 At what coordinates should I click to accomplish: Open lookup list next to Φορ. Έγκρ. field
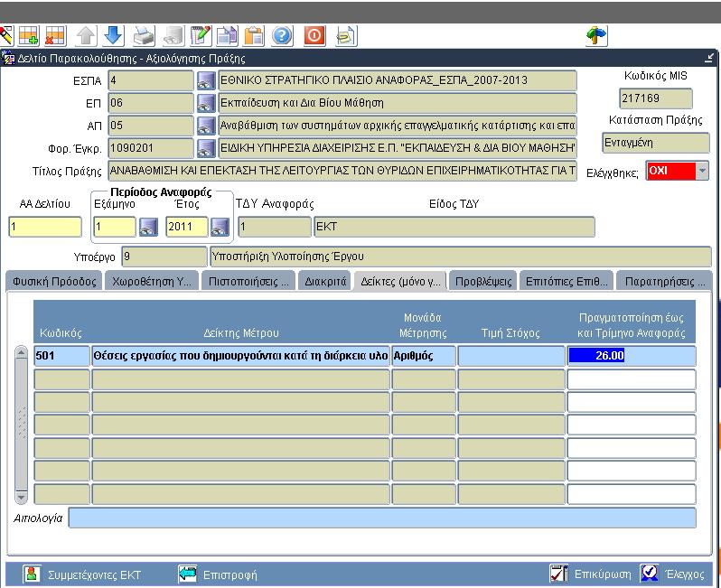(206, 148)
